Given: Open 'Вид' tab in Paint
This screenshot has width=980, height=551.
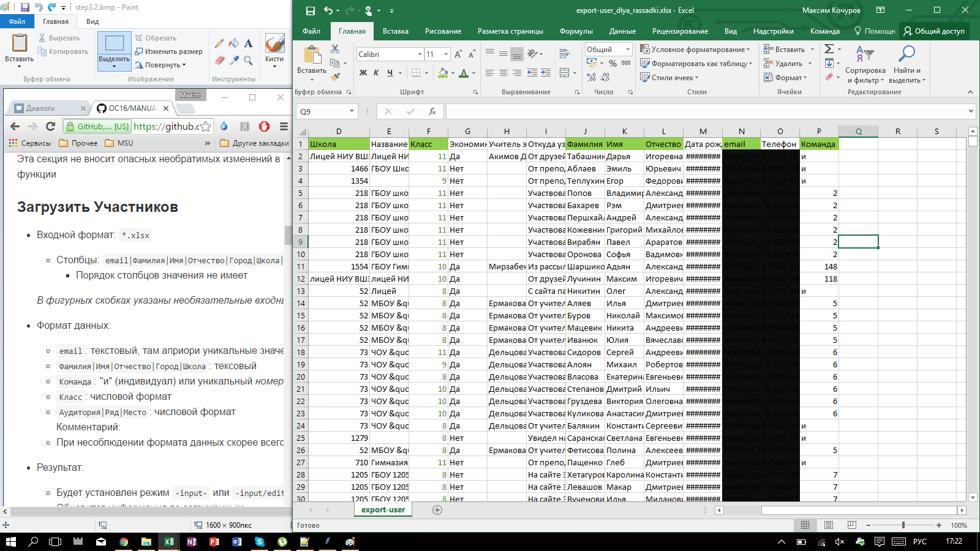Looking at the screenshot, I should pyautogui.click(x=92, y=21).
